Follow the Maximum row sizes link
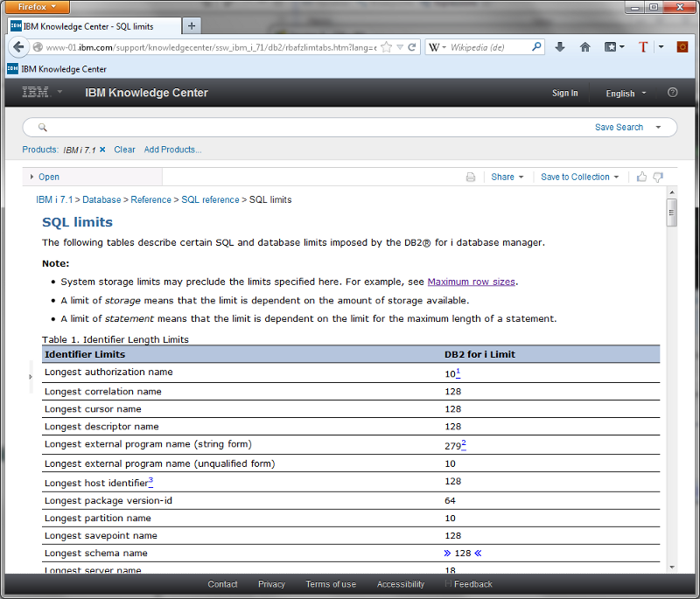This screenshot has width=700, height=599. click(472, 282)
